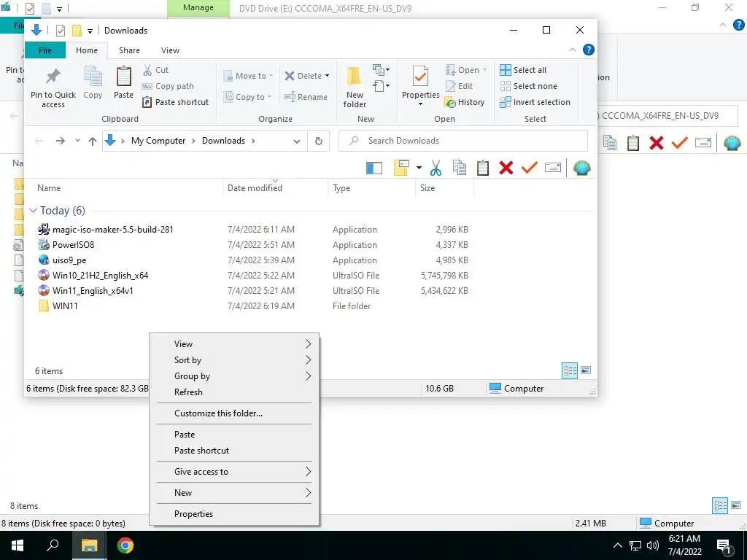
Task: Collapse the ribbon chevron in Downloads window
Action: [x=572, y=50]
